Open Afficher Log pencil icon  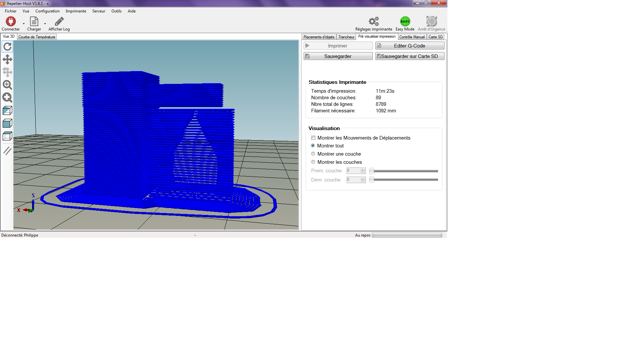tap(59, 22)
